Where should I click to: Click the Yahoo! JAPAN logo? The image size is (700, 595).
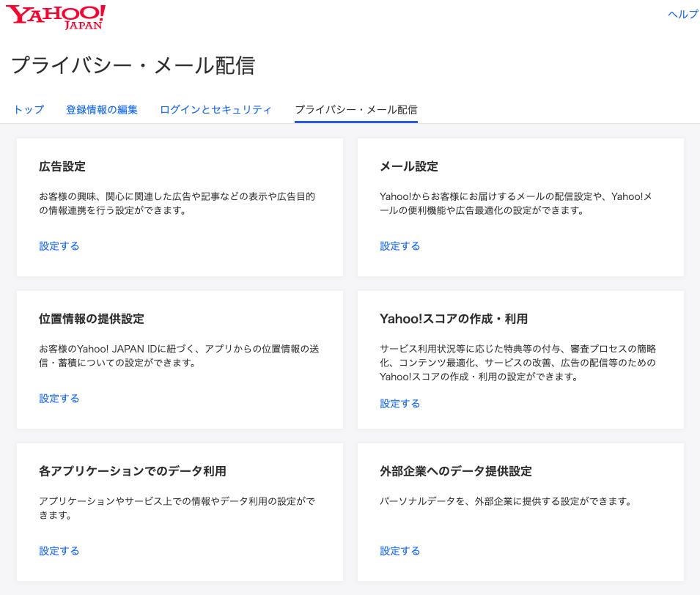[56, 17]
